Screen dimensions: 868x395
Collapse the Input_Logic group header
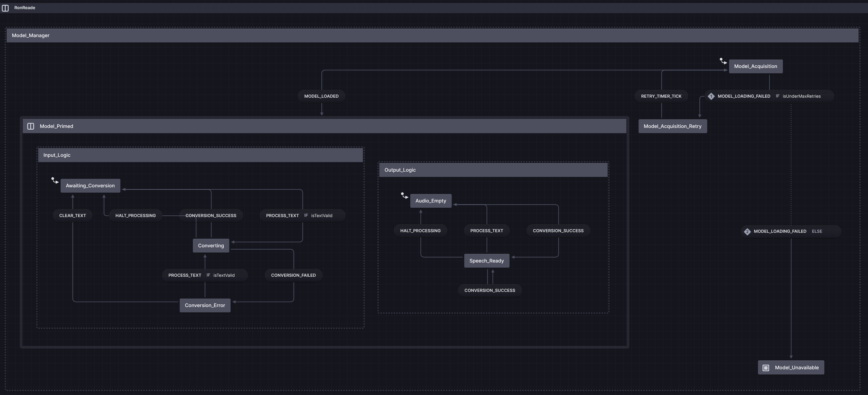[57, 155]
